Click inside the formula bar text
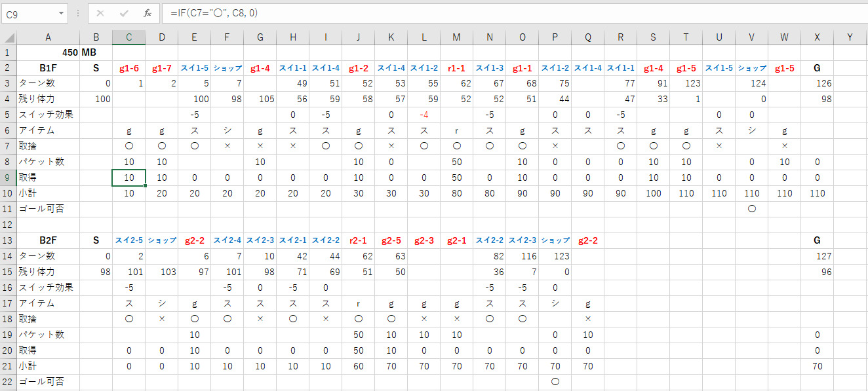Image resolution: width=868 pixels, height=391 pixels. tap(459, 13)
